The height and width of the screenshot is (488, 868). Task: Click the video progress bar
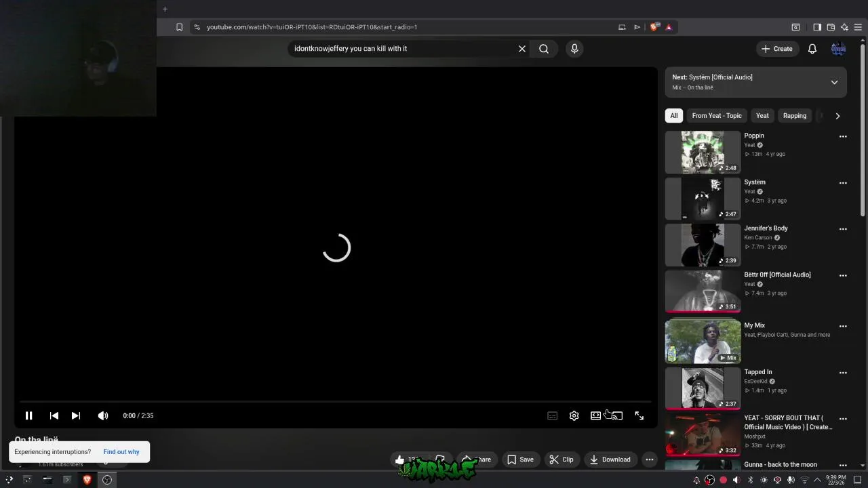coord(336,401)
